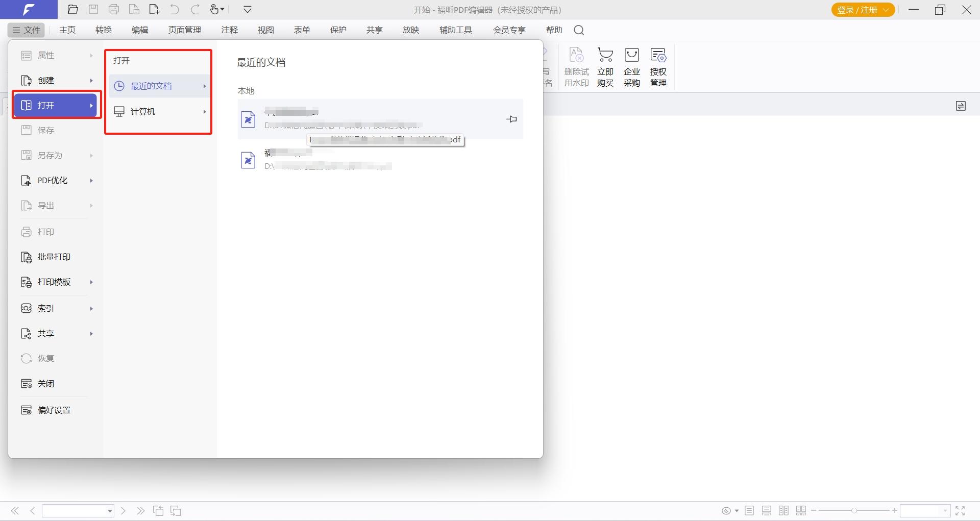
Task: Toggle the panel icon at right of tab bar
Action: (961, 106)
